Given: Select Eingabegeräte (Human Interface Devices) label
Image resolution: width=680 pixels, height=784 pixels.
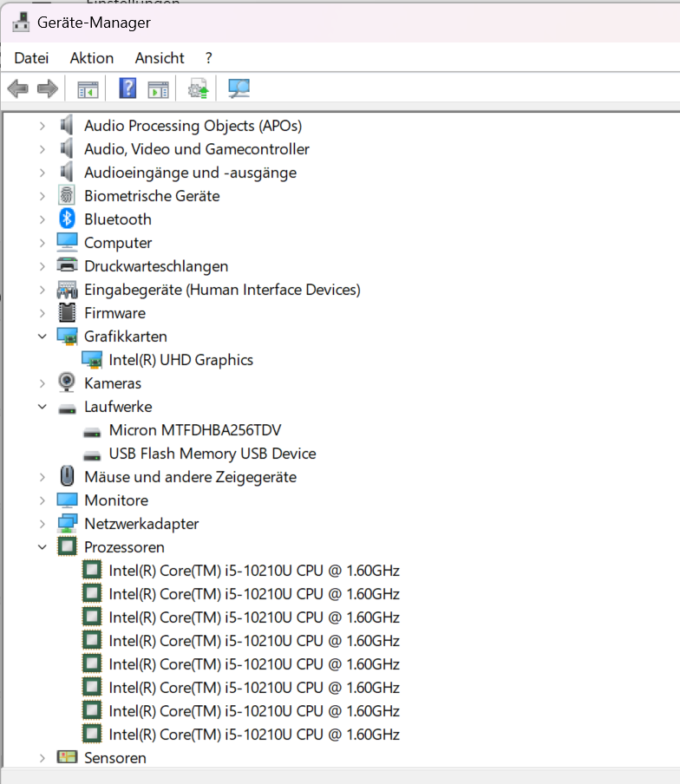Looking at the screenshot, I should click(x=223, y=290).
